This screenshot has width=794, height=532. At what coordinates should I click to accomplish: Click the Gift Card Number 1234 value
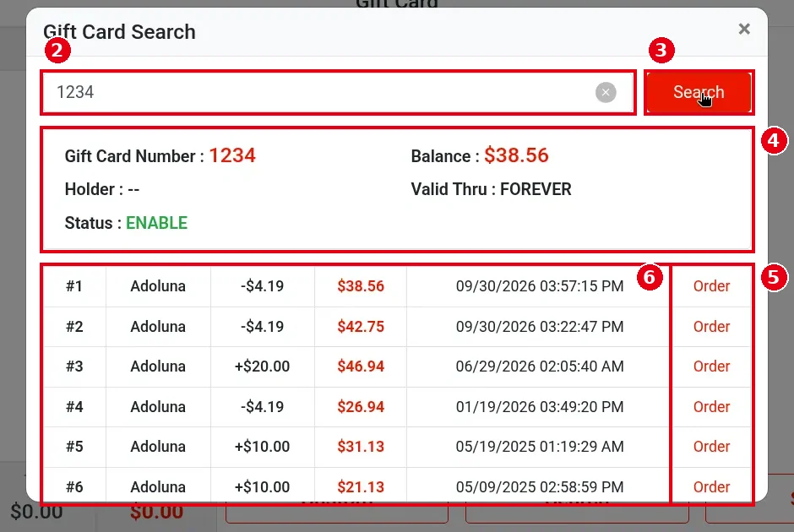click(232, 155)
